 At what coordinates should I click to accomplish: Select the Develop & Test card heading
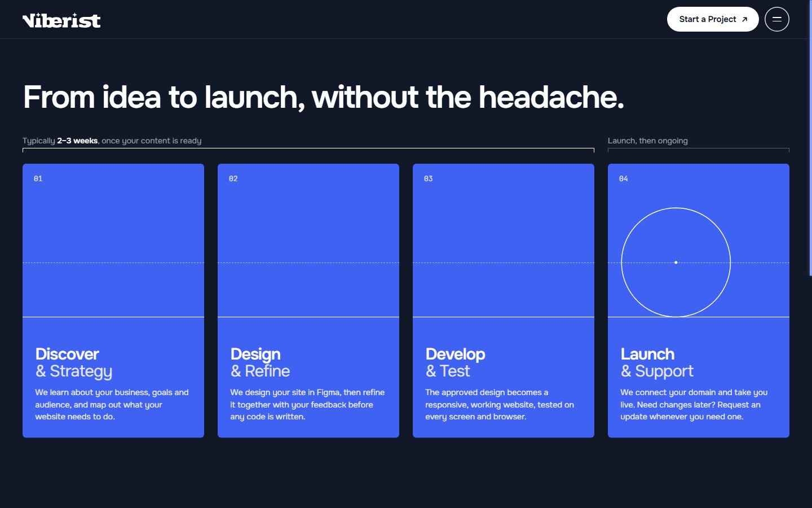(455, 362)
